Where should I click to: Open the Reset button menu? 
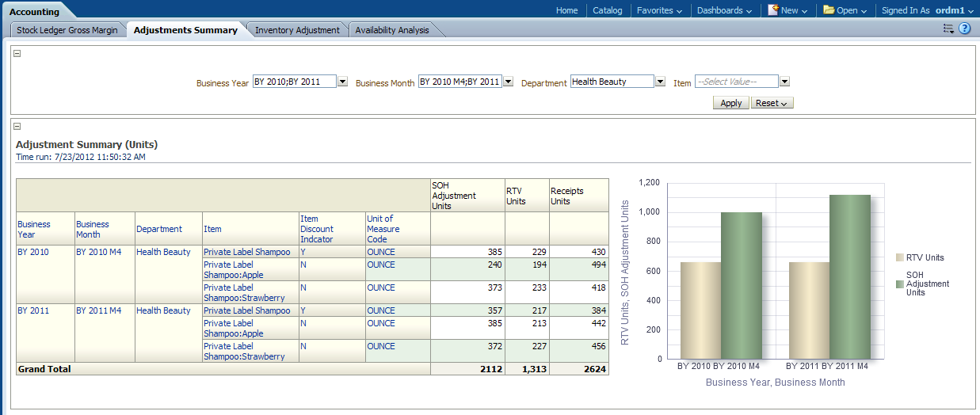772,103
